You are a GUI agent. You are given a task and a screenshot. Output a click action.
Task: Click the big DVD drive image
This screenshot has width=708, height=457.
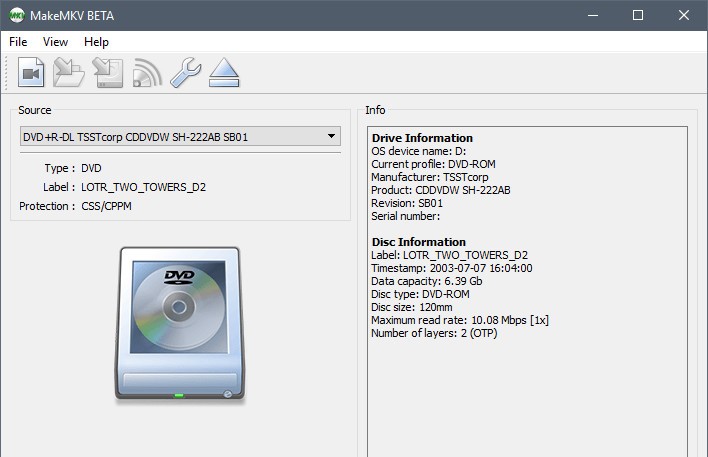[180, 324]
